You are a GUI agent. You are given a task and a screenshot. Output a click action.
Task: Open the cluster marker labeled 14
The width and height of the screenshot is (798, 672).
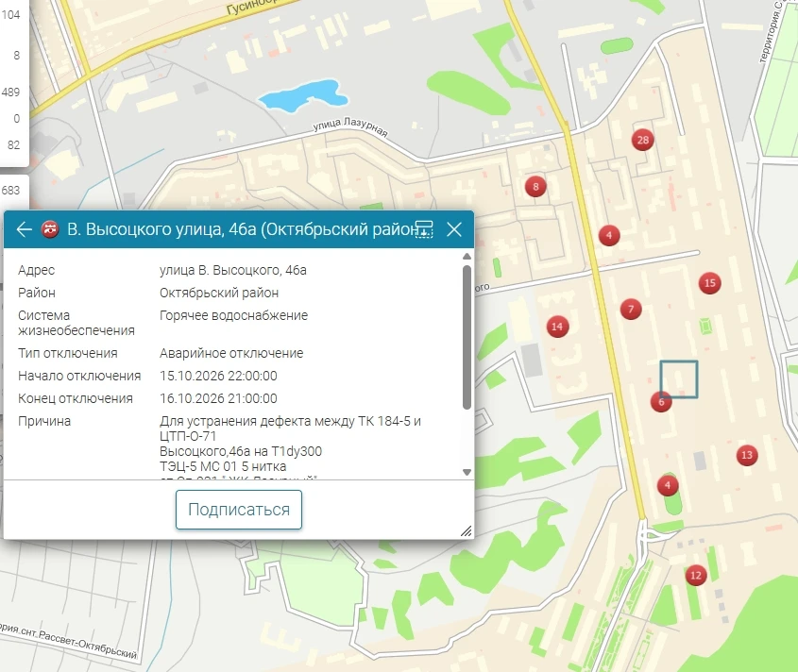coord(557,327)
